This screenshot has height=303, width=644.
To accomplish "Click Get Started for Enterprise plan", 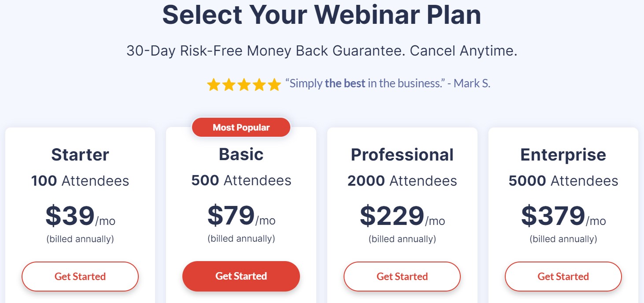I will (563, 277).
